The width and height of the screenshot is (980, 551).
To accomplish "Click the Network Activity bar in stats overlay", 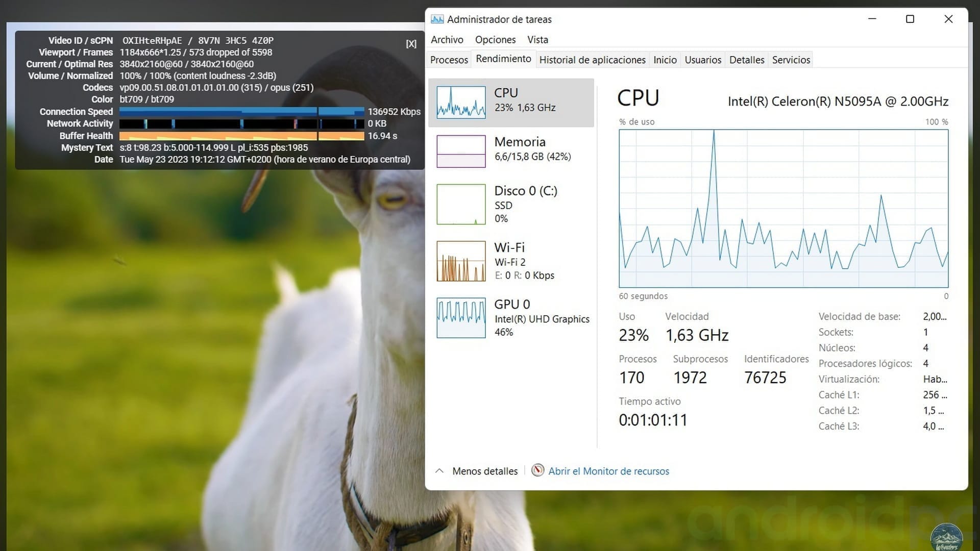I will pos(242,123).
